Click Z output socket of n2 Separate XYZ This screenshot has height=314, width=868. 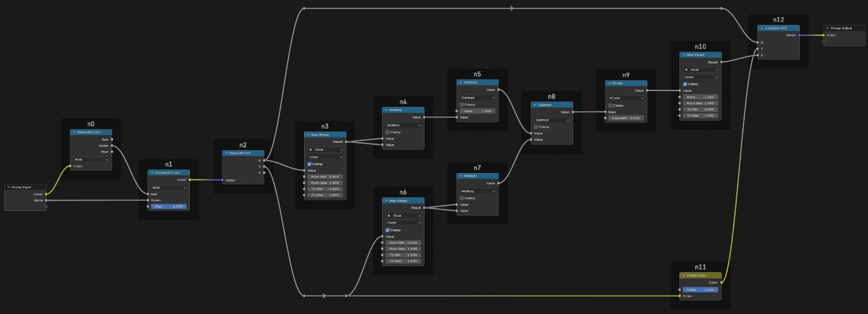point(265,172)
